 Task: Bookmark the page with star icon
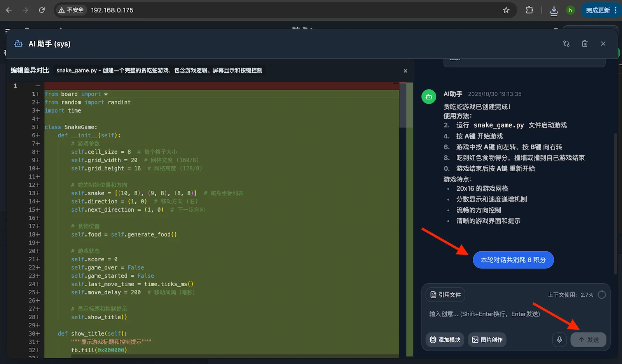click(506, 10)
